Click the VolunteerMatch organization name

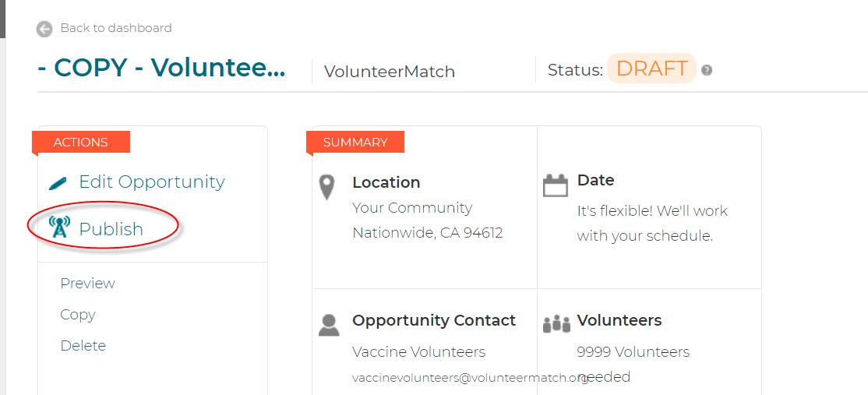389,72
